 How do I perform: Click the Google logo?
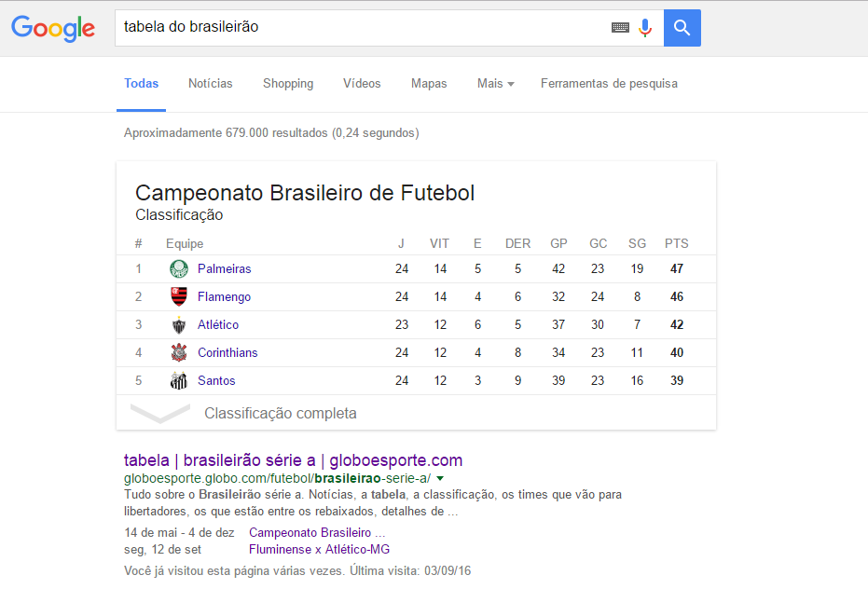(53, 28)
